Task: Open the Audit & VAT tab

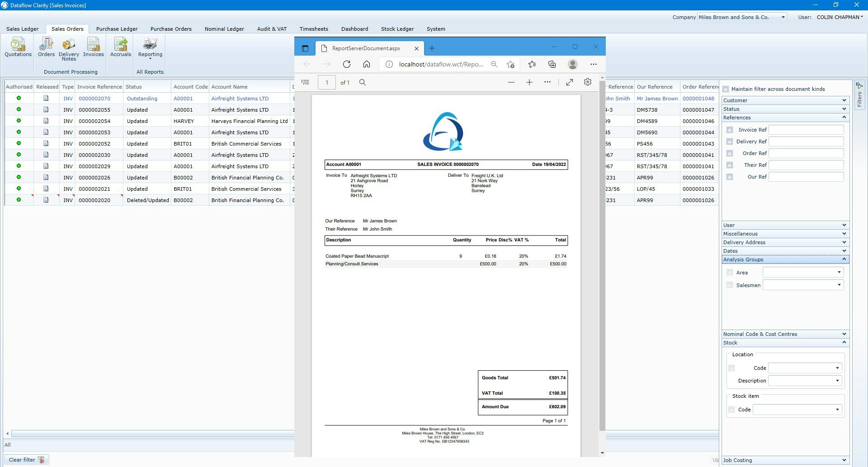Action: coord(272,29)
